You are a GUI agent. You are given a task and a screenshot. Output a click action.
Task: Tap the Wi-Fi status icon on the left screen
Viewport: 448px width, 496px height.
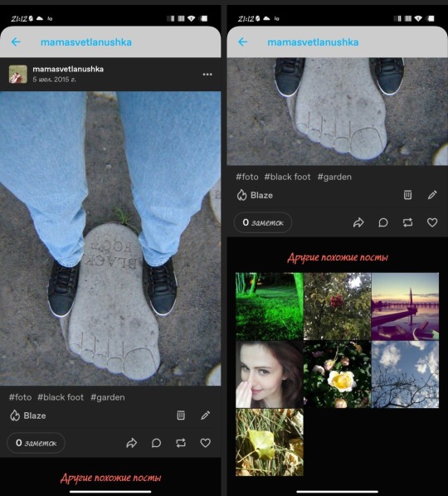(191, 19)
